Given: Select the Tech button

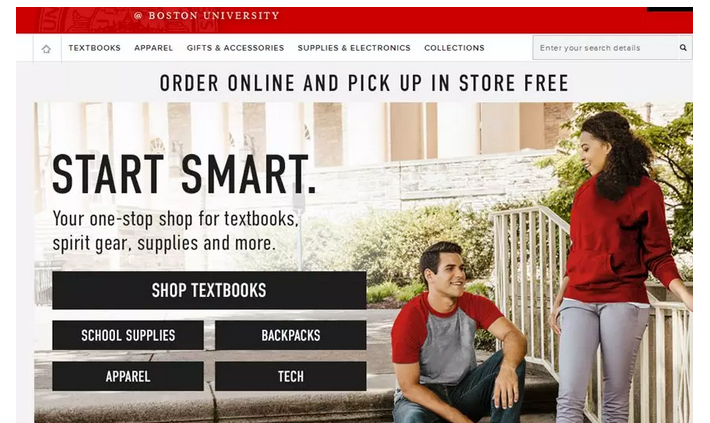Looking at the screenshot, I should [x=291, y=376].
